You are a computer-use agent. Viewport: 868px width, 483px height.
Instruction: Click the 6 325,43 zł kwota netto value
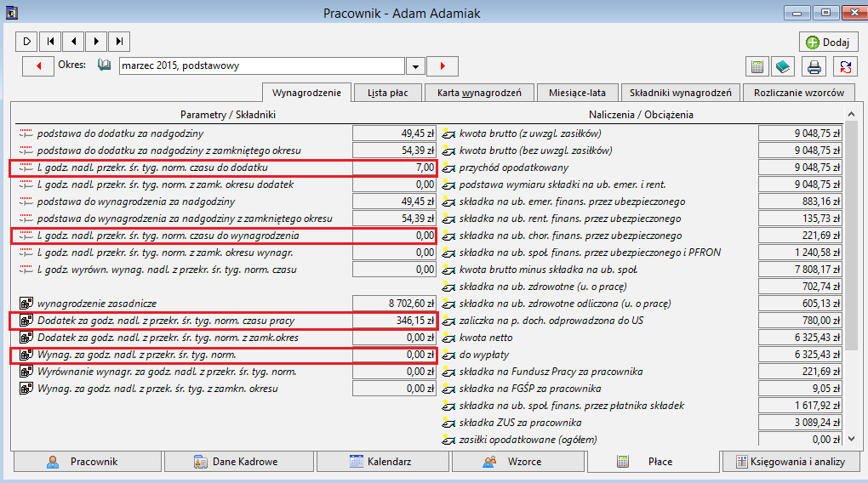click(800, 338)
